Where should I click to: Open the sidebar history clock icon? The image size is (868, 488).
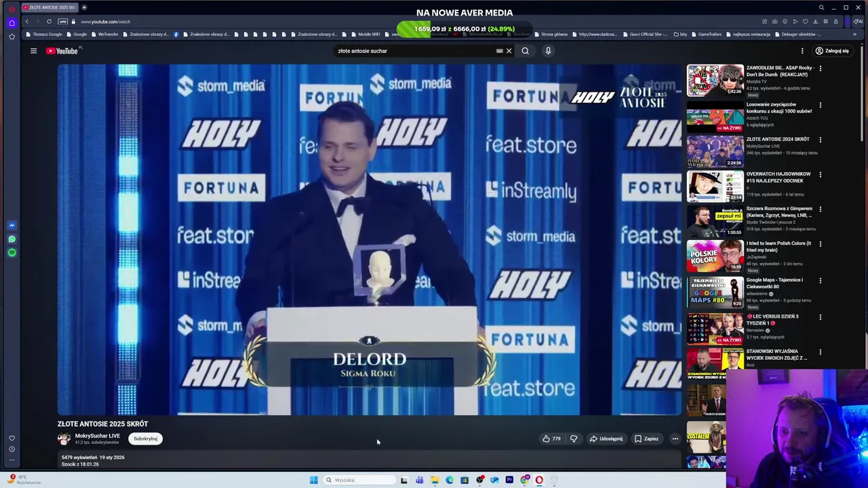(x=12, y=449)
